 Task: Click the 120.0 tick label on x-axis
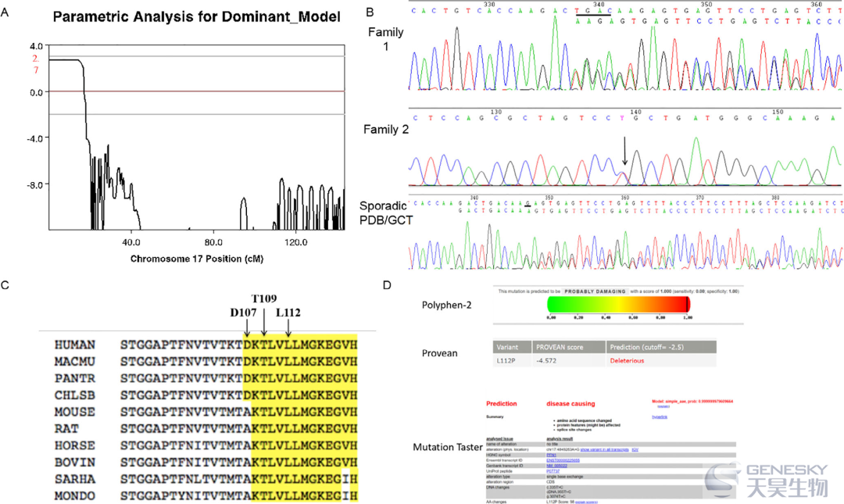(x=296, y=242)
